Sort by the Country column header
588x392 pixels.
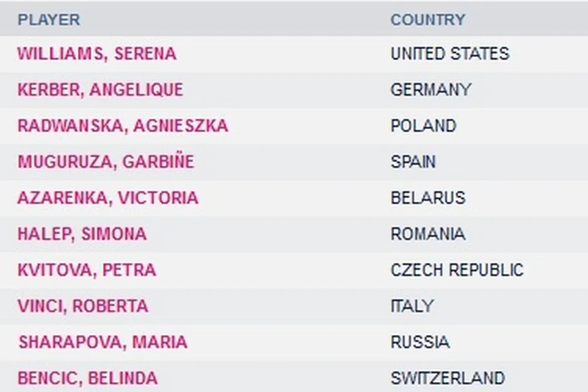[x=428, y=20]
